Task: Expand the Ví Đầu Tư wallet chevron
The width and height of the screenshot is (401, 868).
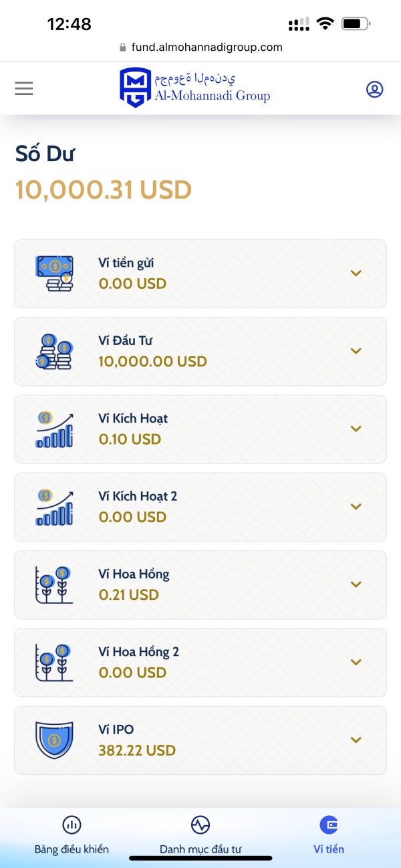Action: point(356,351)
